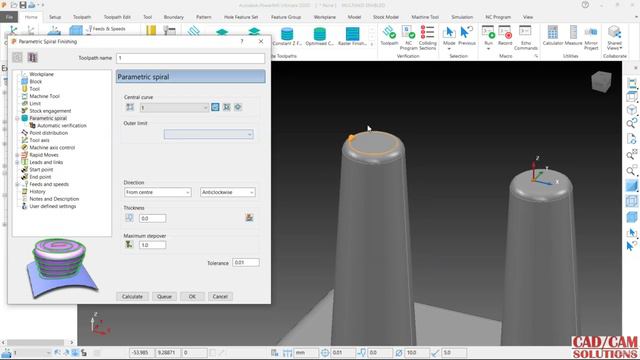Click the Queue button
The width and height of the screenshot is (640, 360).
tap(164, 296)
